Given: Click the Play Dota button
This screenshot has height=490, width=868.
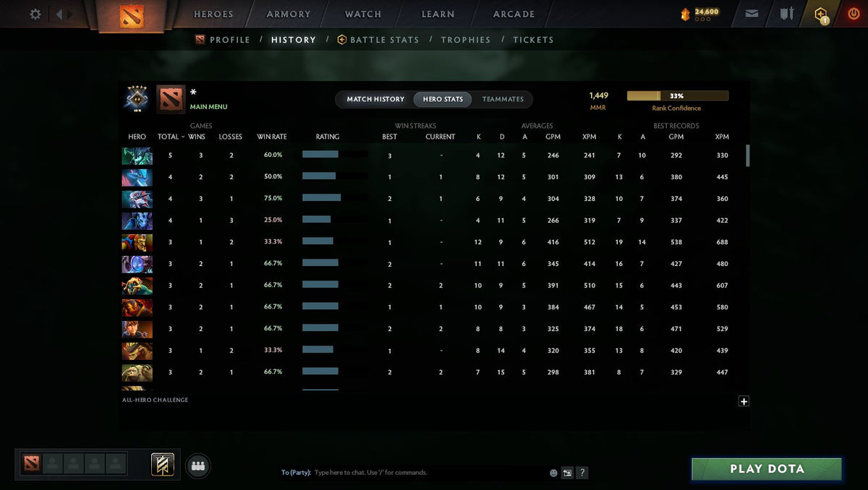Looking at the screenshot, I should point(767,469).
